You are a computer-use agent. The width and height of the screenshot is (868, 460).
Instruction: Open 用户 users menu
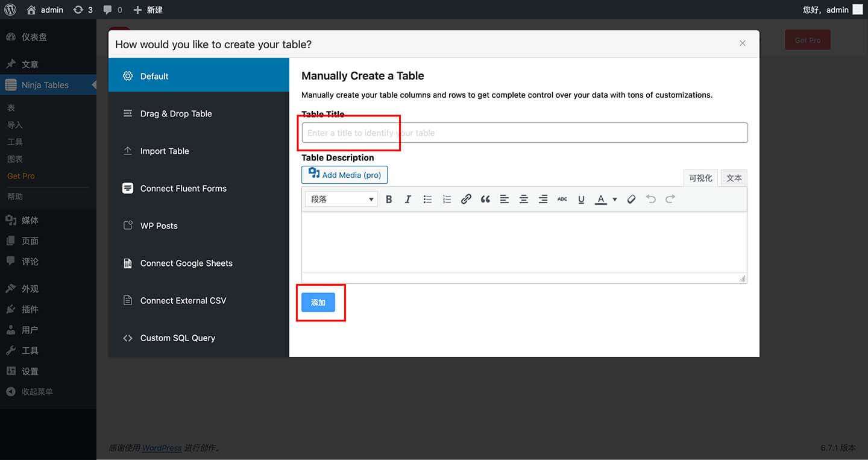[x=48, y=330]
